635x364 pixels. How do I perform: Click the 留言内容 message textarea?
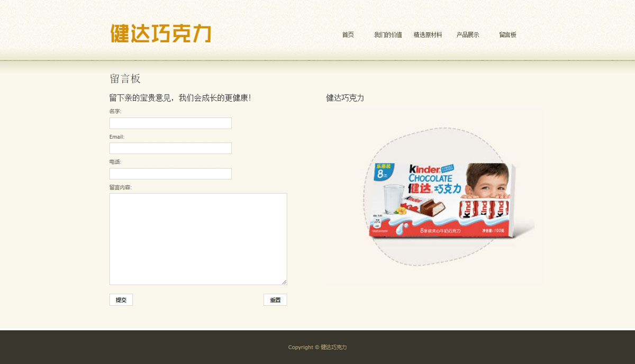click(198, 239)
